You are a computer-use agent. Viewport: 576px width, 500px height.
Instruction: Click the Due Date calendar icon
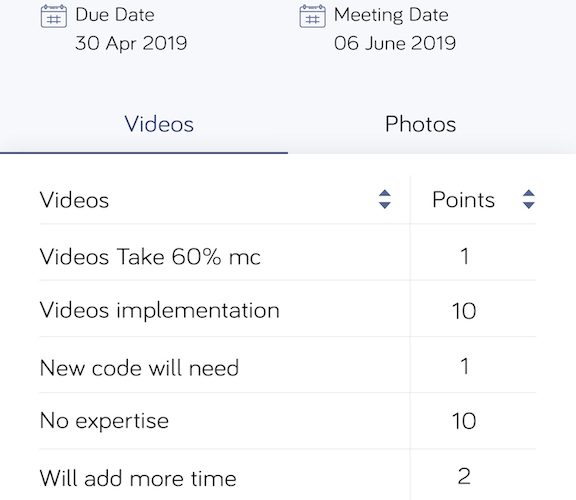coord(54,16)
